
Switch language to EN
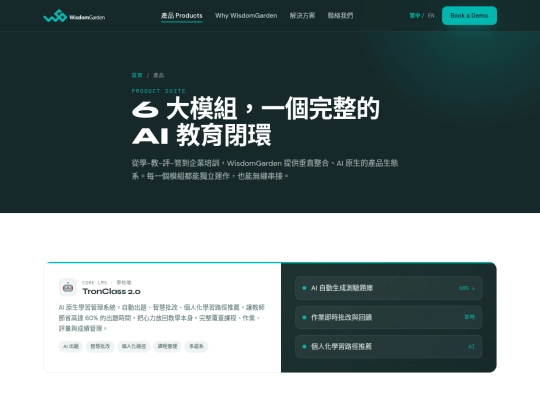coord(431,15)
